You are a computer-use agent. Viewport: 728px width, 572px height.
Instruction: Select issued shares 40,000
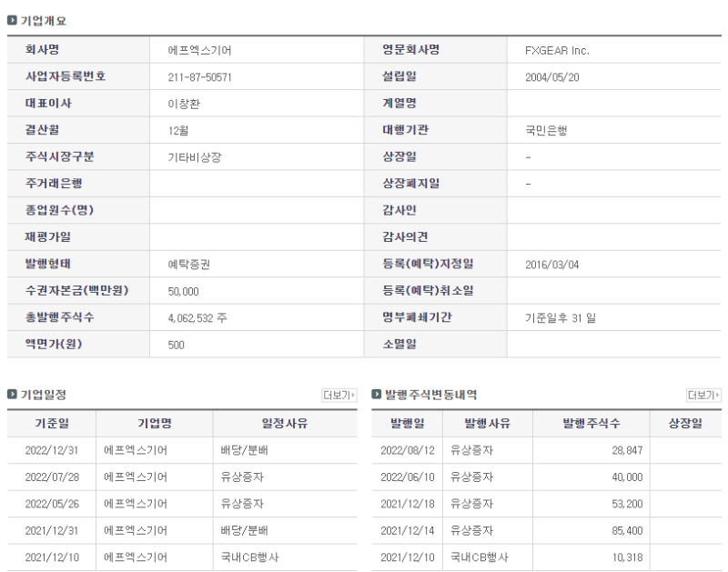click(x=627, y=477)
